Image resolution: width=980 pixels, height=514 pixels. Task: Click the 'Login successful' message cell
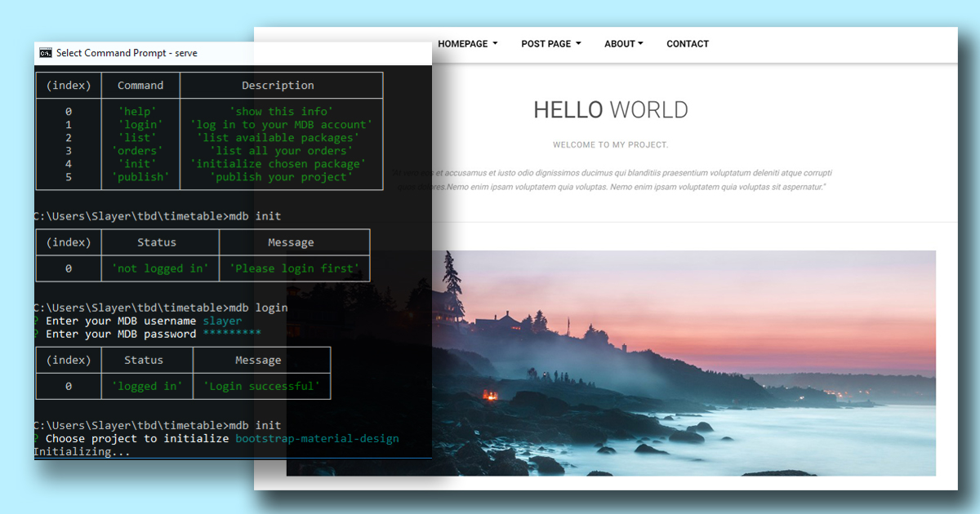coord(261,386)
